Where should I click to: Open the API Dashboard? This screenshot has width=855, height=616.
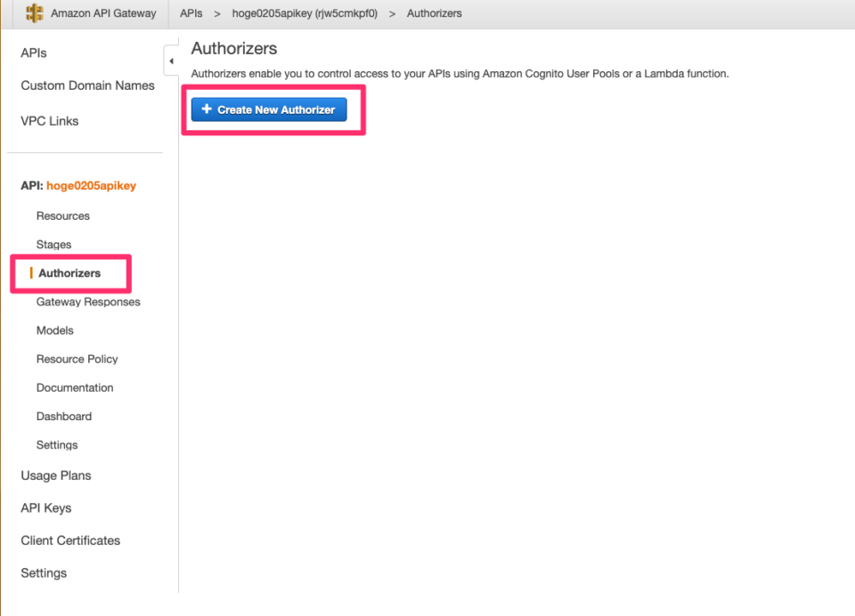point(63,416)
